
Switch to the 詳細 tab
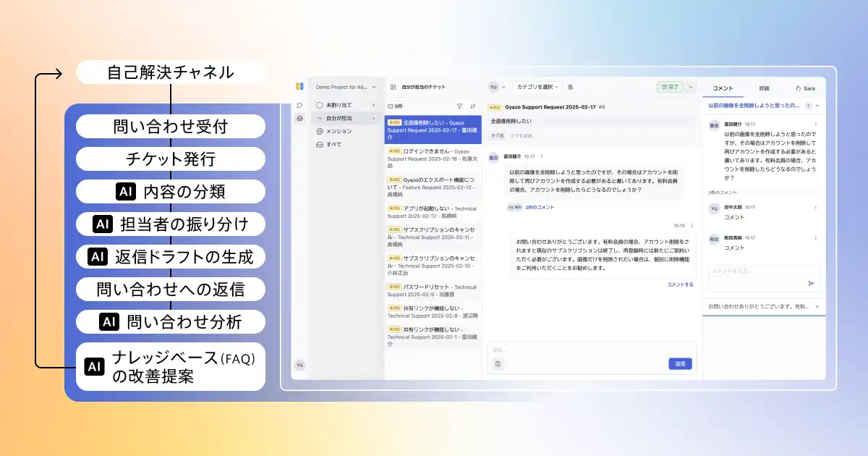(x=764, y=88)
